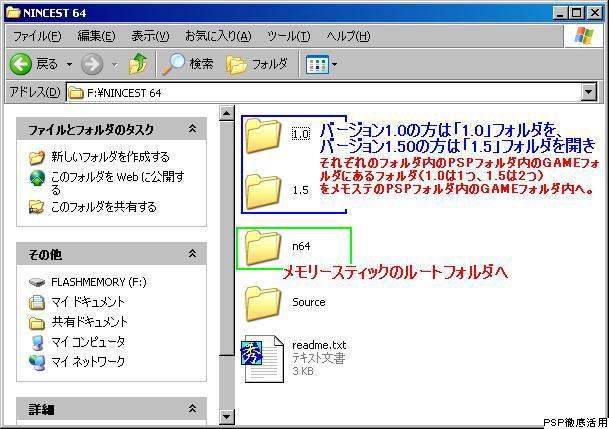Maximize the NINCEST 64 window
609x429 pixels.
(577, 13)
